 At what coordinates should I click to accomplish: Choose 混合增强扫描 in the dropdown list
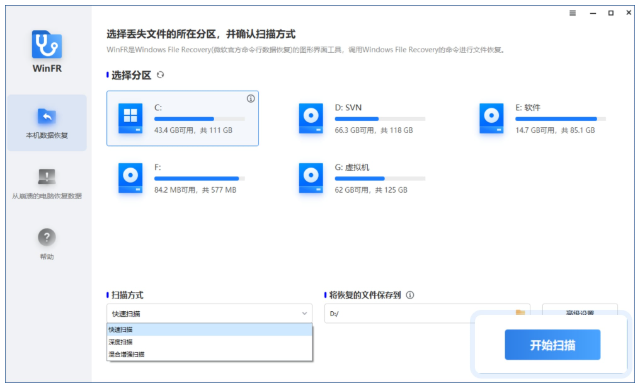pos(209,354)
